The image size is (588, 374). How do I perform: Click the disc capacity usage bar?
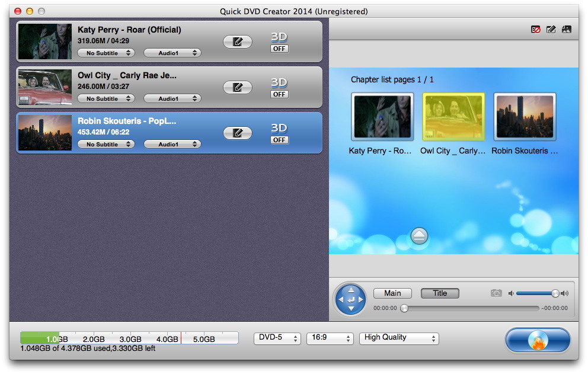point(129,338)
